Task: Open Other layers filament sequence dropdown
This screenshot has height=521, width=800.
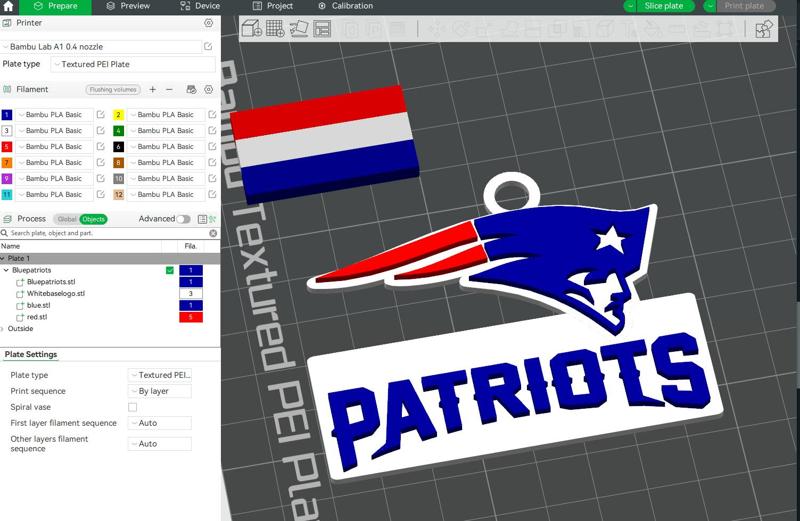Action: [160, 444]
